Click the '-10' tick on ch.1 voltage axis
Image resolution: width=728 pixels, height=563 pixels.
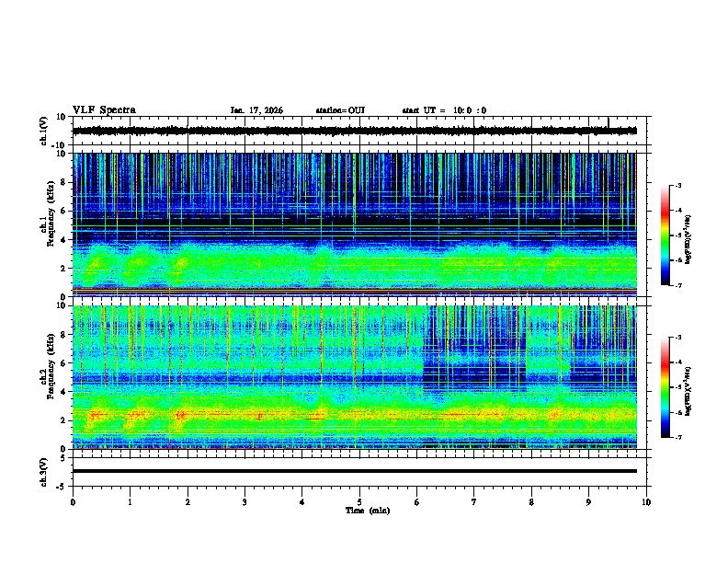pyautogui.click(x=60, y=145)
